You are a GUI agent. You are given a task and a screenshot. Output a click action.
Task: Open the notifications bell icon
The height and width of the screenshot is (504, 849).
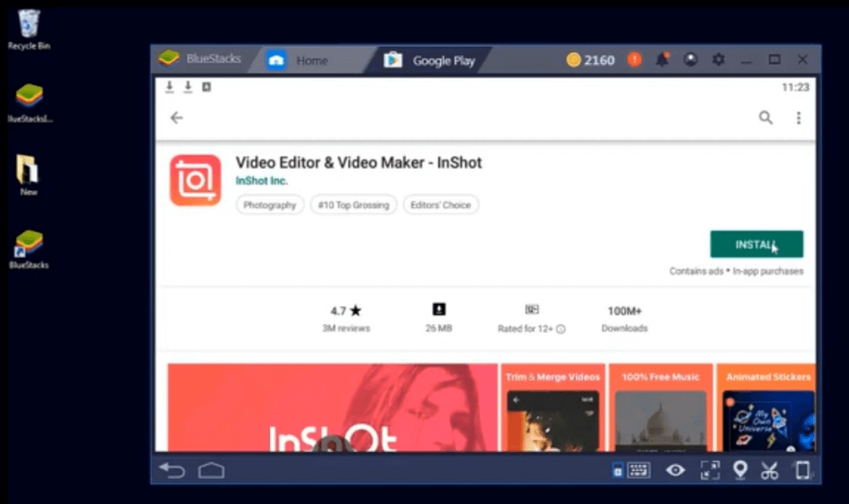pyautogui.click(x=662, y=59)
